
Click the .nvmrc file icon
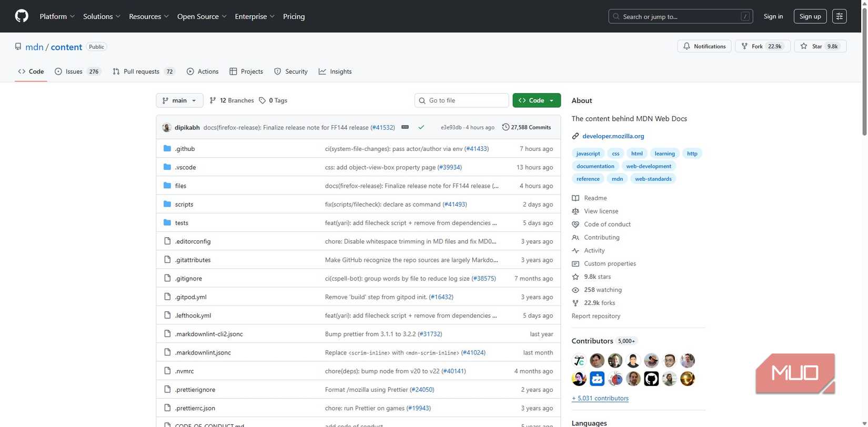tap(167, 371)
